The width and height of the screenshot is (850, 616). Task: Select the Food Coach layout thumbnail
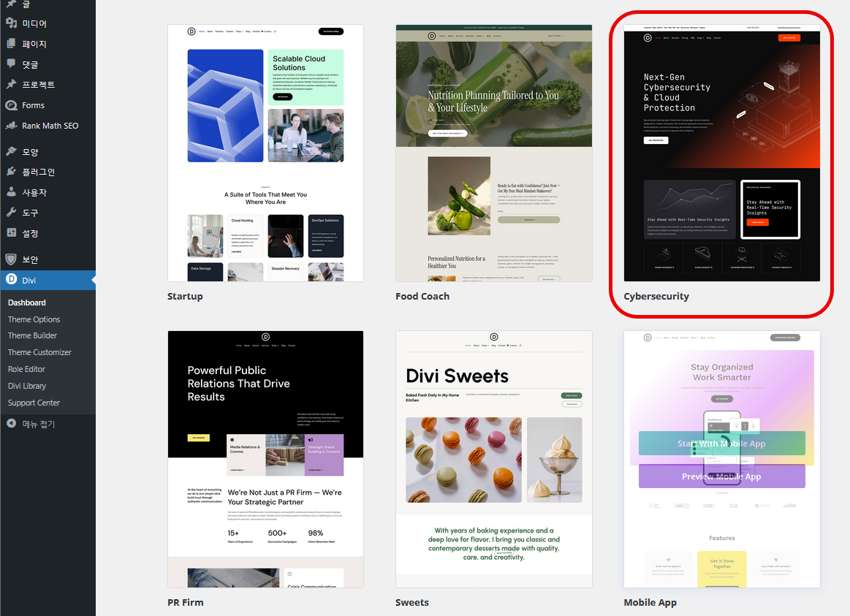click(494, 153)
